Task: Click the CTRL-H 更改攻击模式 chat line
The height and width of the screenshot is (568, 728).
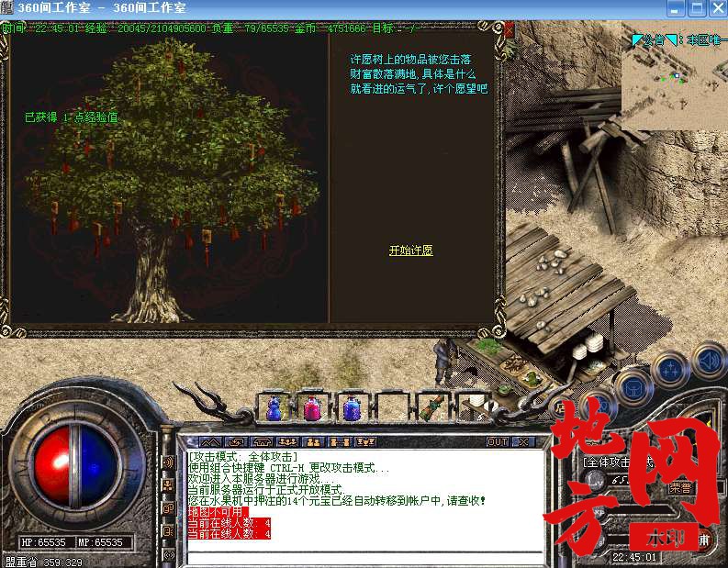Action: 288,468
